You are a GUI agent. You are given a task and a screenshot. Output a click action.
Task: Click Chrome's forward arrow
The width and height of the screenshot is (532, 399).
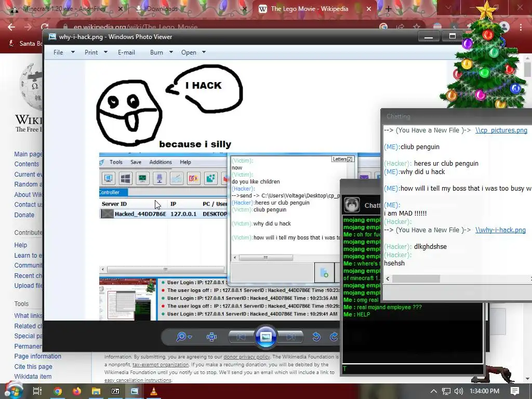[x=28, y=27]
